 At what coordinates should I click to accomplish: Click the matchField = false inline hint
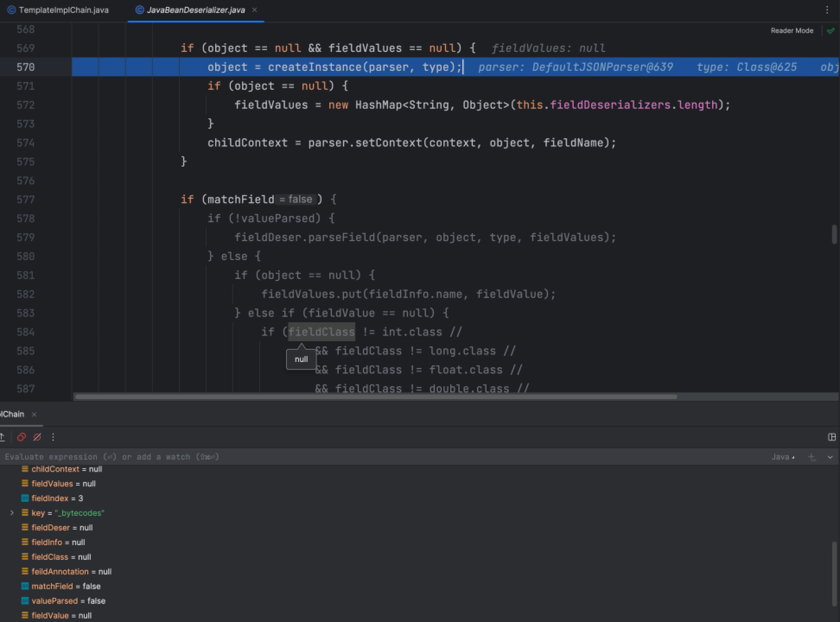click(296, 200)
